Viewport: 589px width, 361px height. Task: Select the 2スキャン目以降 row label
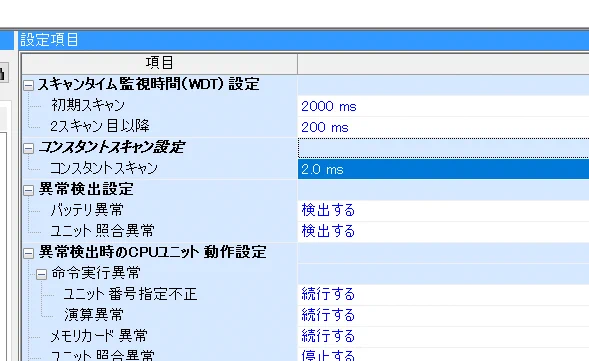[100, 126]
